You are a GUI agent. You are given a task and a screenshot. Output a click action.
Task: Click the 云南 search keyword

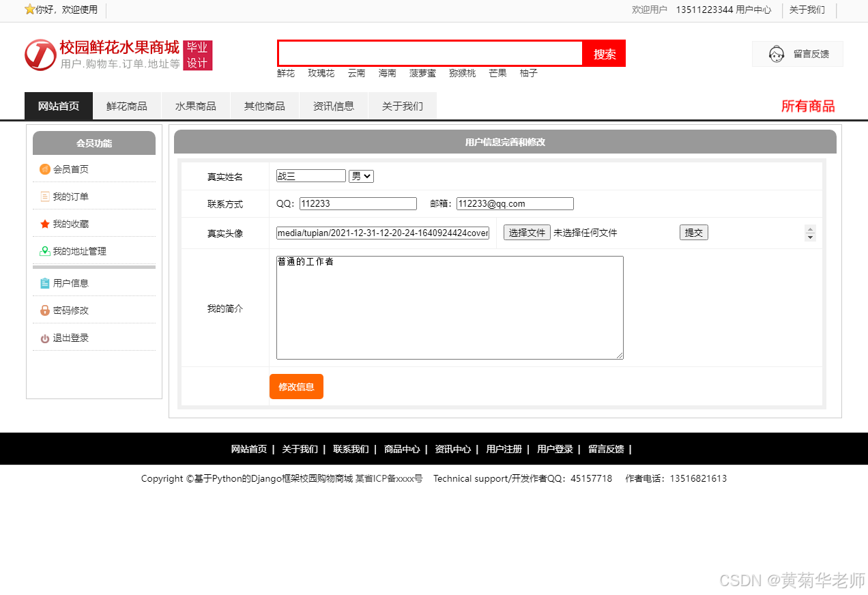(x=356, y=73)
